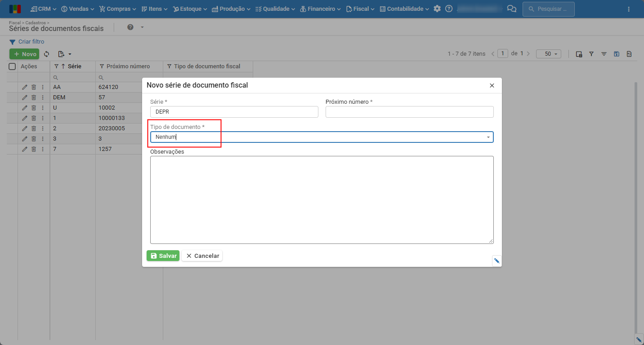Image resolution: width=644 pixels, height=345 pixels.
Task: Click the save grid layout icon
Action: [617, 54]
